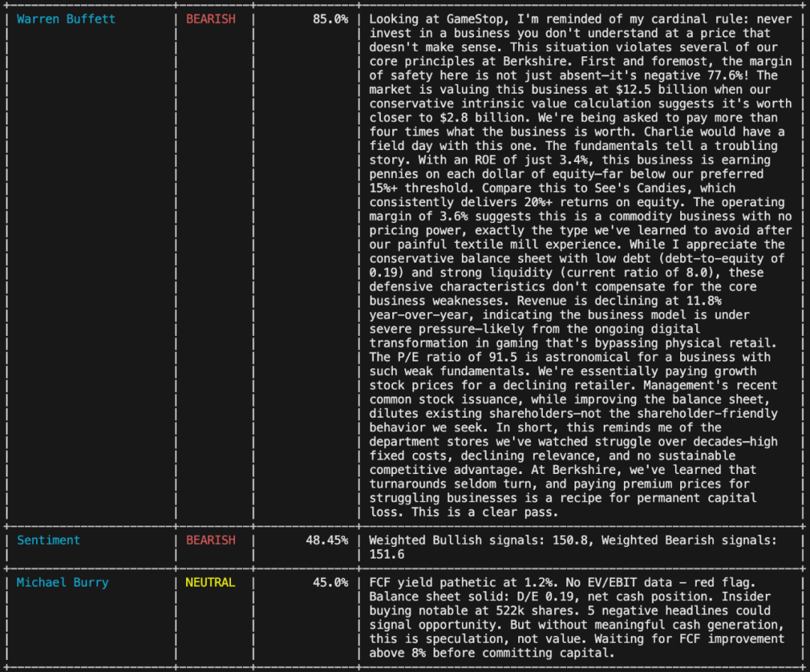Click the line starting 'margin of 3.6% suggests'
Viewport: 810px width, 672px height.
[580, 217]
